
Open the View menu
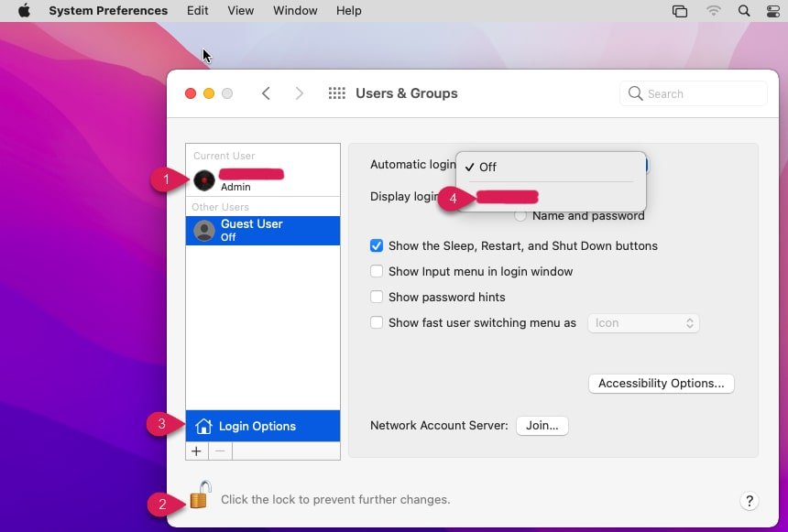pos(240,11)
